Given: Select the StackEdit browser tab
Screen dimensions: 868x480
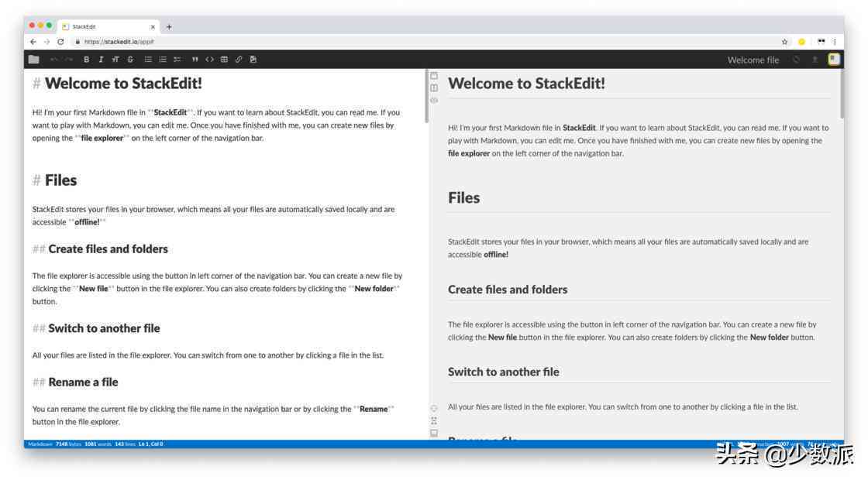Looking at the screenshot, I should coord(109,26).
